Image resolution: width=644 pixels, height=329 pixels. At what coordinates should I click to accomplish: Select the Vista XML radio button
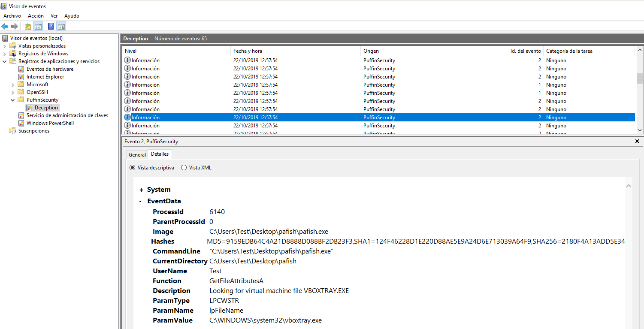click(x=184, y=168)
